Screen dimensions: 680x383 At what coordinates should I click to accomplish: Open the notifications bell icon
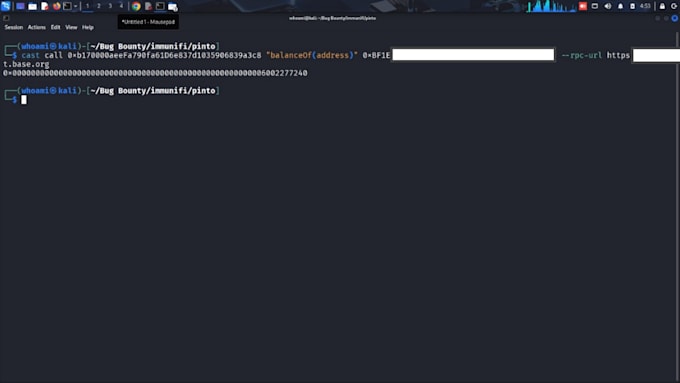620,6
